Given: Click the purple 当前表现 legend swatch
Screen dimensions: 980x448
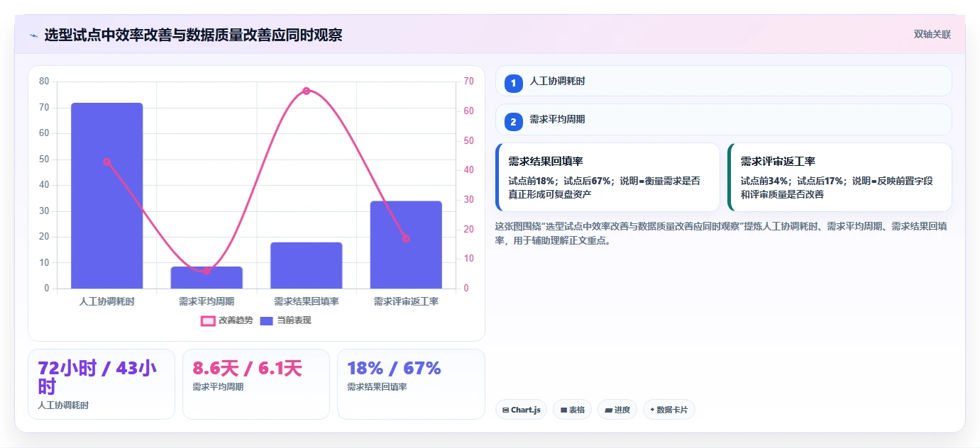Looking at the screenshot, I should tap(266, 321).
